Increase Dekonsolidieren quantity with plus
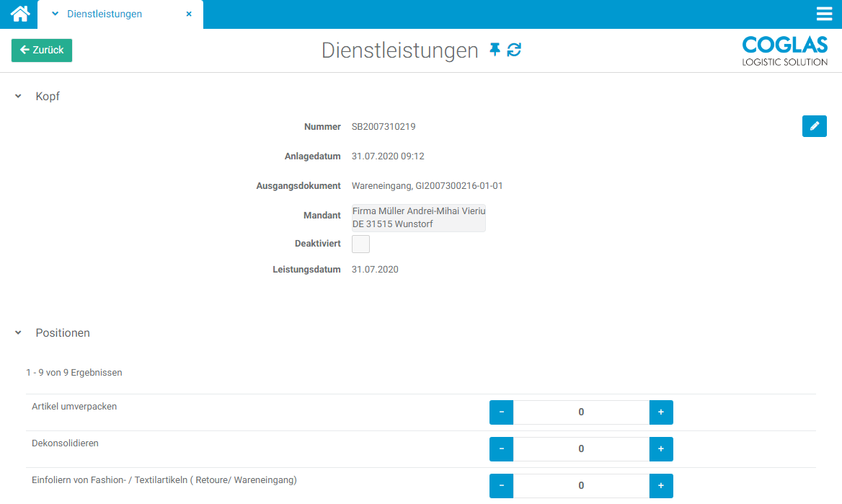Screen dimensions: 842x504 [660, 449]
